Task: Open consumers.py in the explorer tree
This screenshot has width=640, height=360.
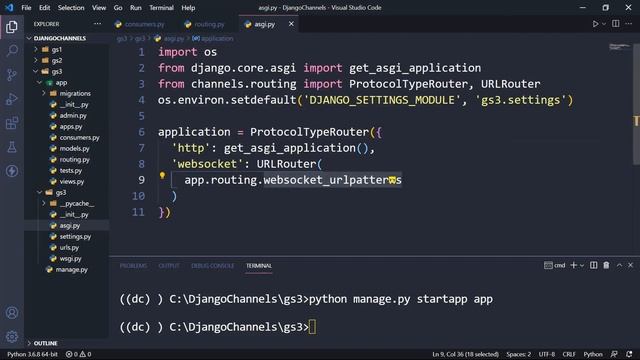Action: point(79,138)
